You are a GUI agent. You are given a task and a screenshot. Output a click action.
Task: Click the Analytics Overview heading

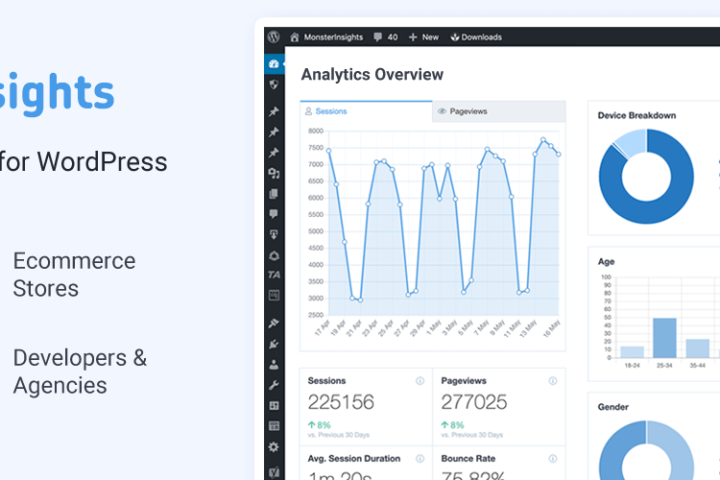[x=372, y=74]
